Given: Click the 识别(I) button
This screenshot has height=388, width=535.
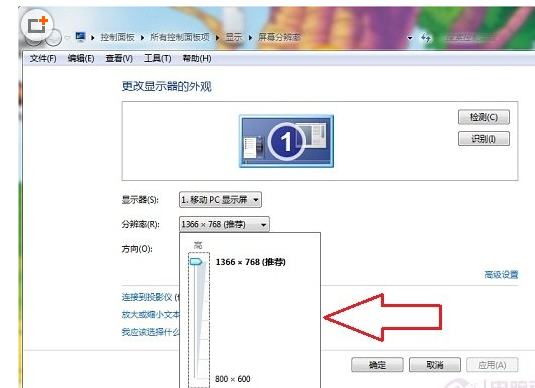Looking at the screenshot, I should tap(484, 139).
